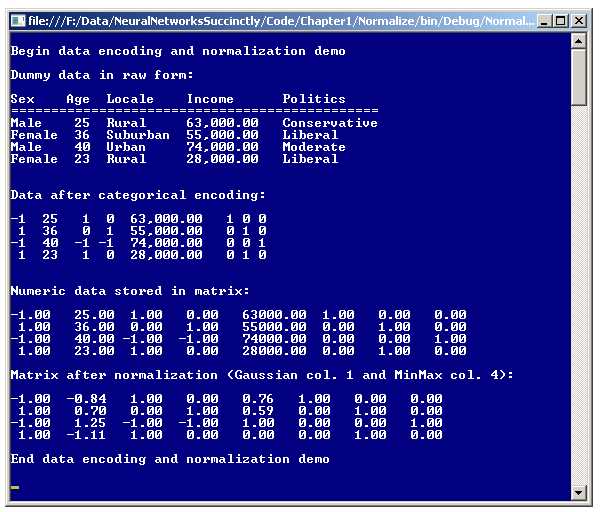Click the 'Numeric data stored in matrix:' heading

(130, 291)
